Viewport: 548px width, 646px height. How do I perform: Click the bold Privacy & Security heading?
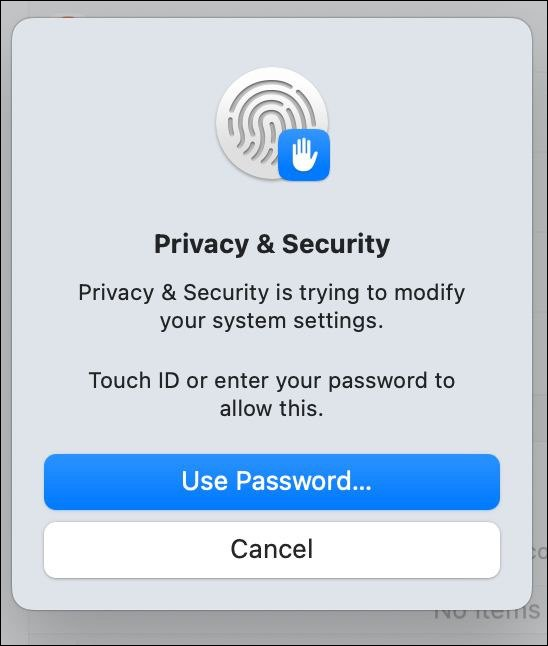point(272,244)
